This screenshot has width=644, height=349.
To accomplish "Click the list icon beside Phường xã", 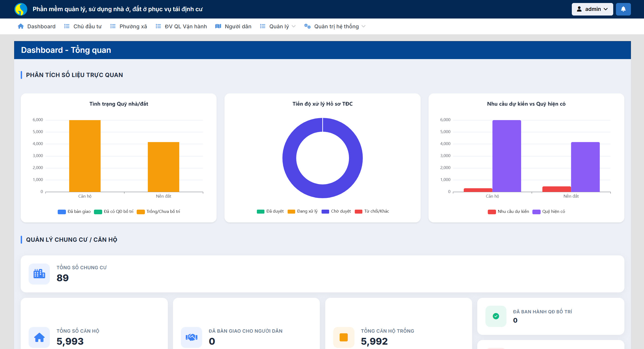I will point(113,26).
